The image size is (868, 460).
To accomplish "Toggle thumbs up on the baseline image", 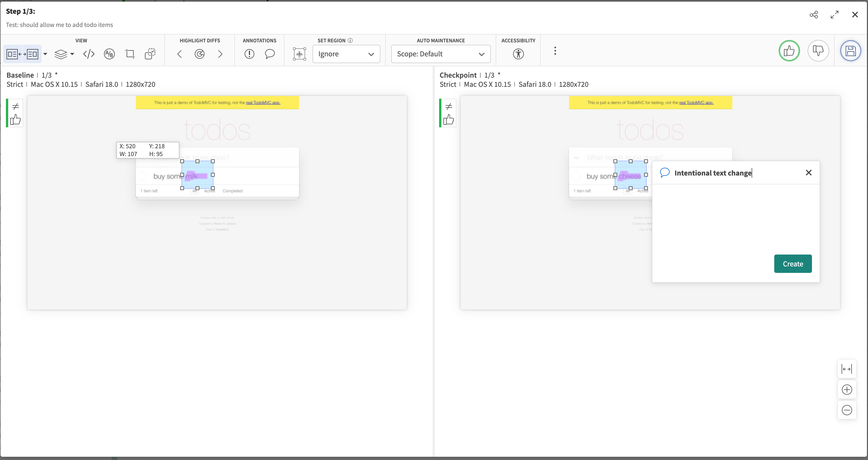I will tap(16, 119).
